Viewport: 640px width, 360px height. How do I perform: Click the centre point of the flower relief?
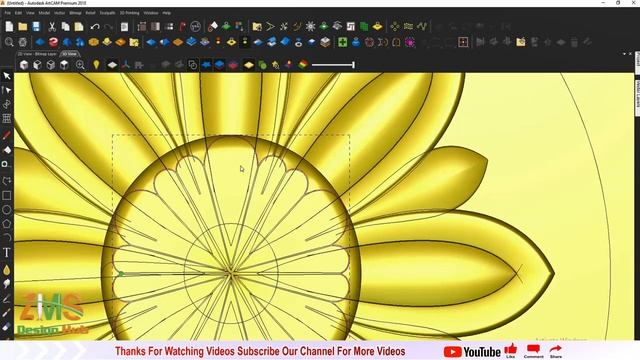(x=231, y=273)
